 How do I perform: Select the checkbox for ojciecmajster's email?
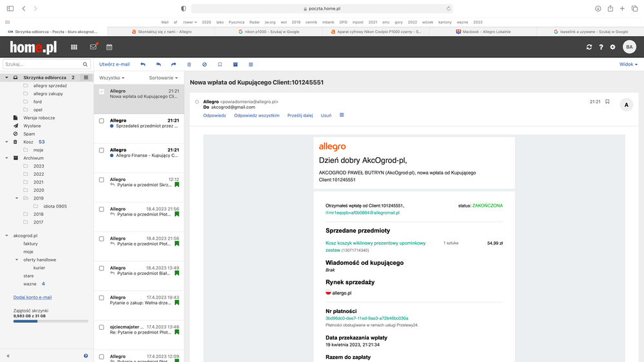click(101, 327)
